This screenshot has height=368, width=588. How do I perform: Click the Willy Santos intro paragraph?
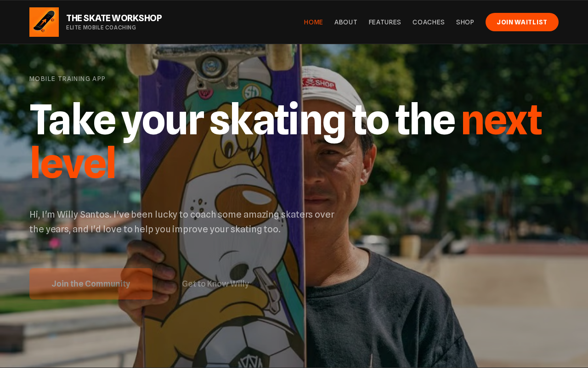click(182, 222)
